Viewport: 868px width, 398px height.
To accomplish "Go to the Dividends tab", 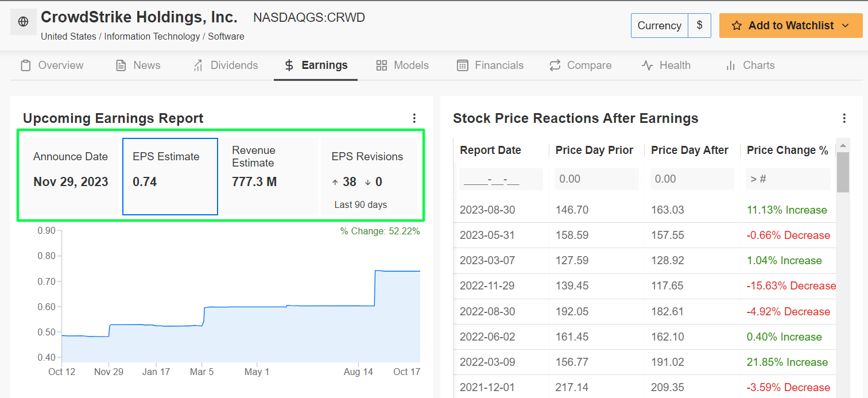I will pos(225,65).
